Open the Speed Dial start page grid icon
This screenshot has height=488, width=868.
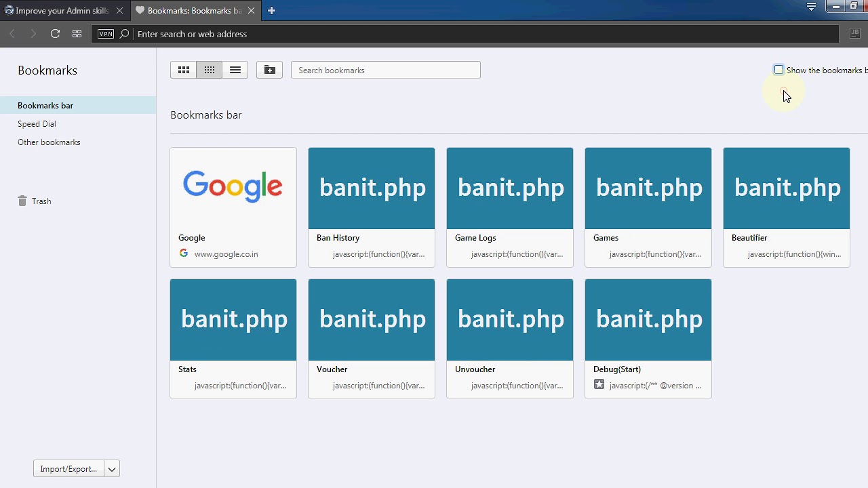click(77, 34)
